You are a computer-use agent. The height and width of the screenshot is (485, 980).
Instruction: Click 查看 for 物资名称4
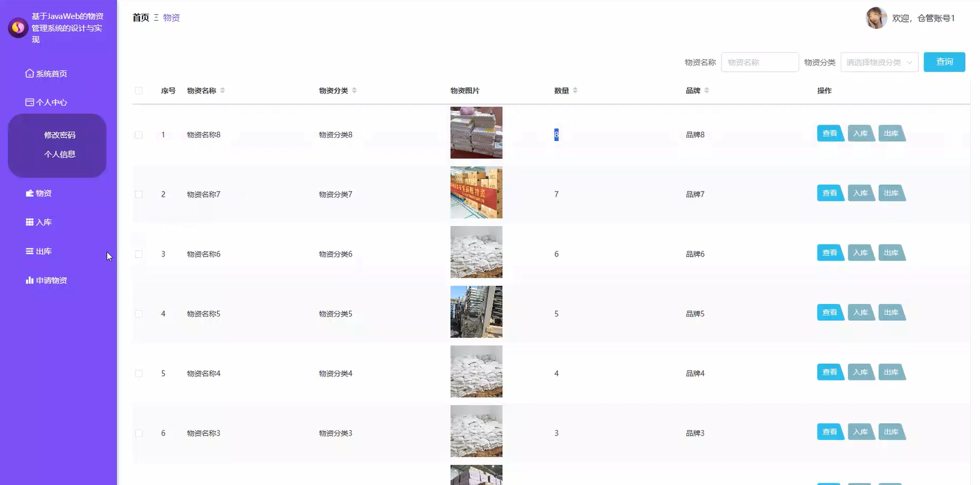pos(830,373)
